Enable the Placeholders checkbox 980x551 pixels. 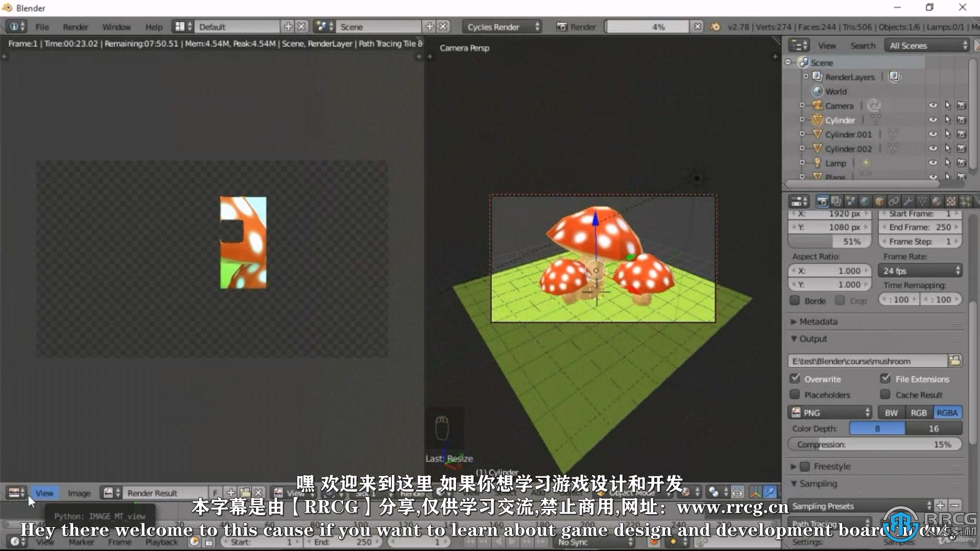(795, 395)
